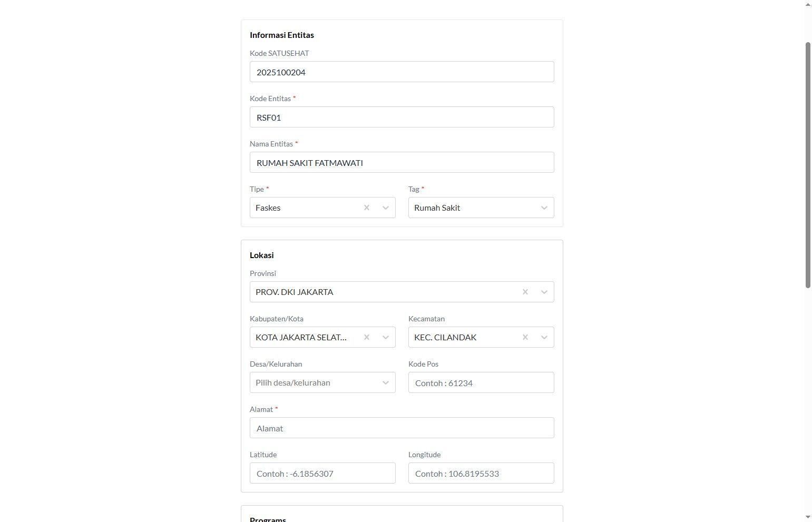Click the Kode SATUSEHAT input field

pos(402,72)
